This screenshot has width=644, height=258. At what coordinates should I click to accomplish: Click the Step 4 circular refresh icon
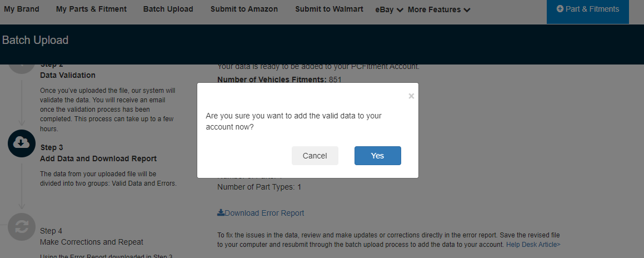21,226
